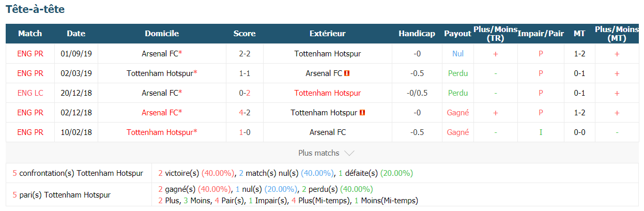Image resolution: width=644 pixels, height=211 pixels.
Task: Click the Nul payout for 01/09/19
Action: pyautogui.click(x=457, y=54)
